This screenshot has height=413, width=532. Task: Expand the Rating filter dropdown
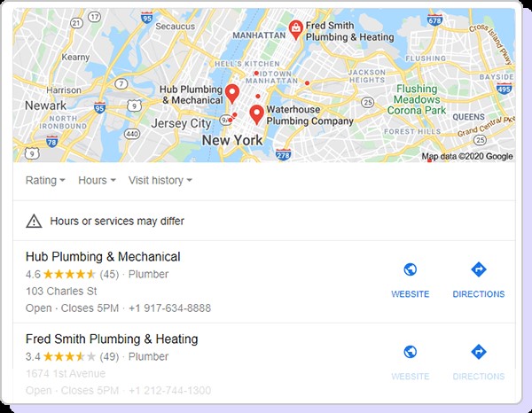tap(45, 181)
